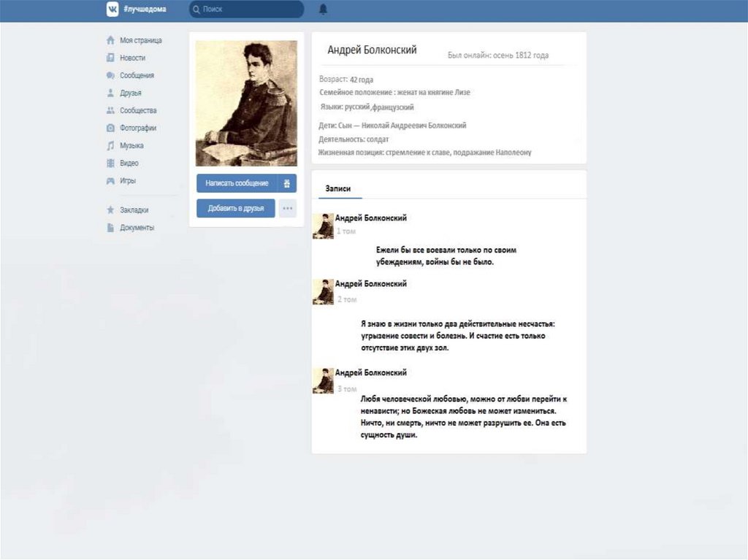The width and height of the screenshot is (748, 560).
Task: Open Сообщества in sidebar
Action: 138,110
